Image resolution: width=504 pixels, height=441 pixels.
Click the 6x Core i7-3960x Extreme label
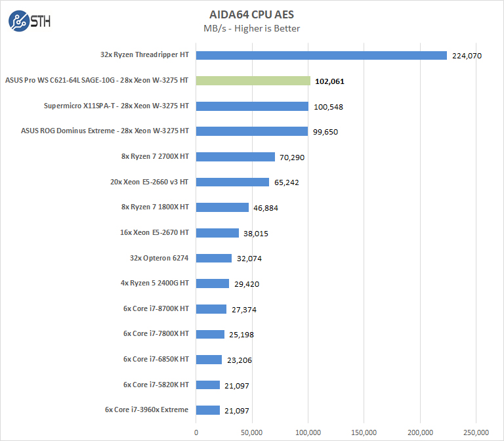pos(146,409)
